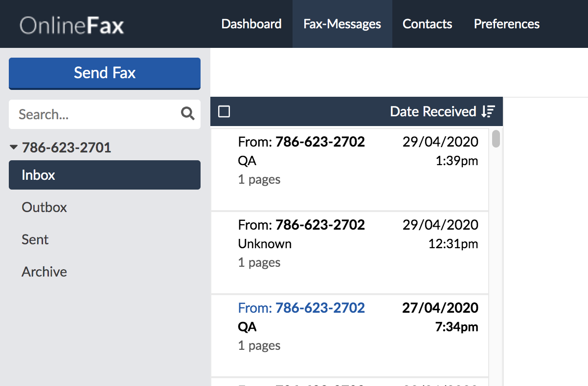588x386 pixels.
Task: Check the select-all checkbox in list header
Action: pos(224,111)
